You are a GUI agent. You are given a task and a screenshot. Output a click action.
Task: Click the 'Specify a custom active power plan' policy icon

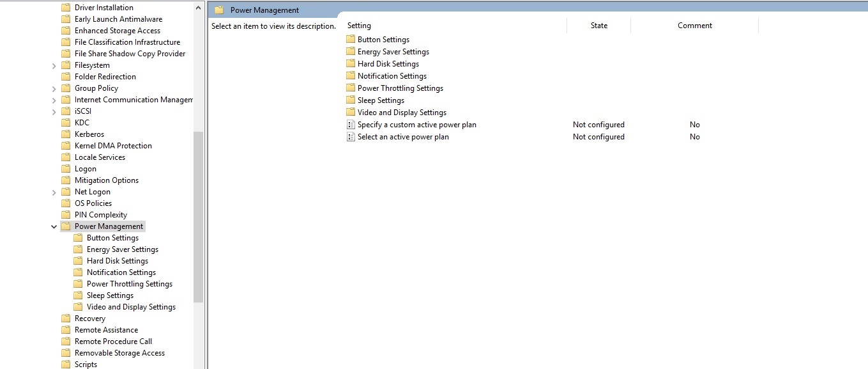(x=350, y=125)
